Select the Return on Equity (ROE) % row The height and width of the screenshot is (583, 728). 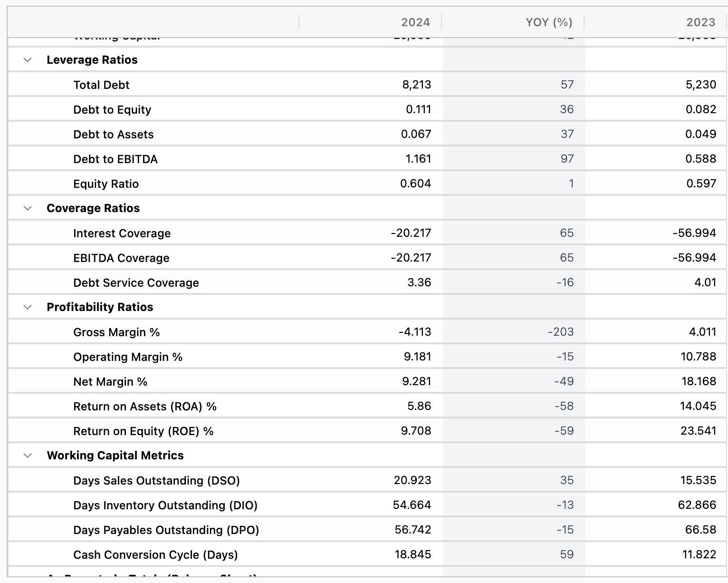tap(143, 431)
